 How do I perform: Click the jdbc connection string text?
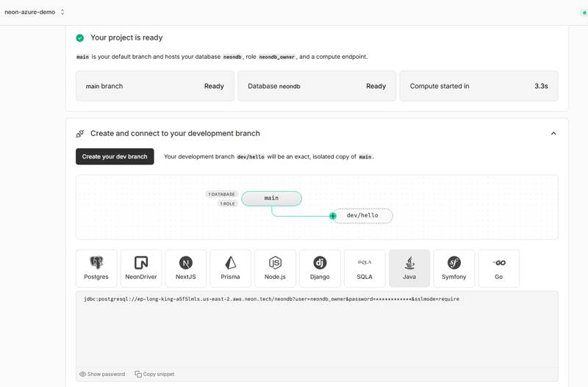click(x=271, y=299)
